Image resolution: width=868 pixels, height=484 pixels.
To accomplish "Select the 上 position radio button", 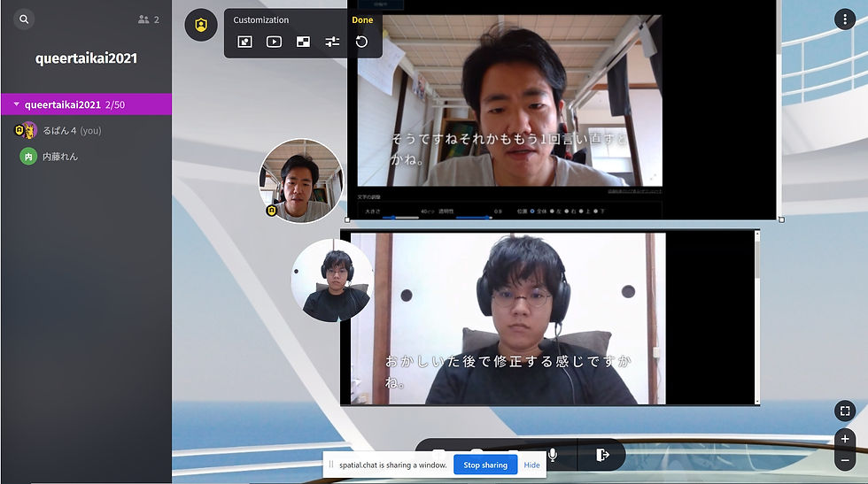I will coord(581,211).
